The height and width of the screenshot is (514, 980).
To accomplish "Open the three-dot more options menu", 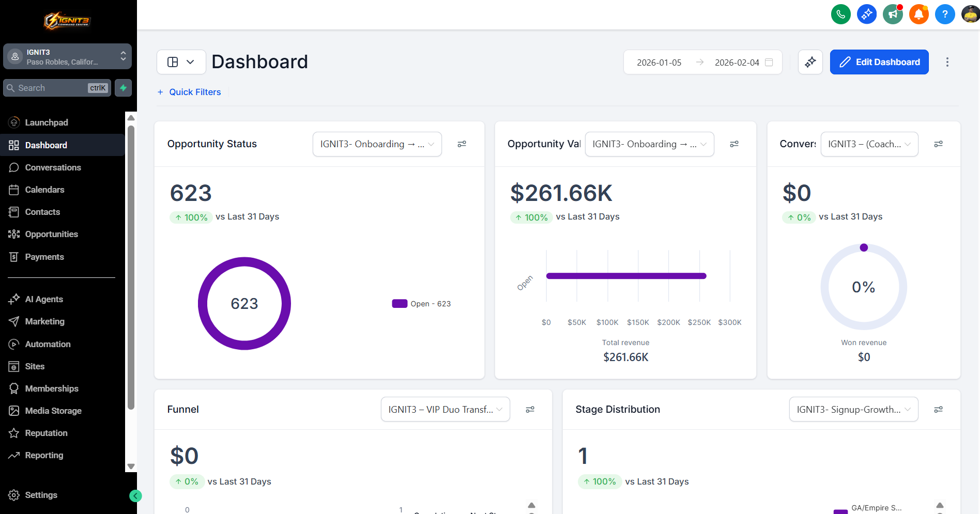I will 947,62.
